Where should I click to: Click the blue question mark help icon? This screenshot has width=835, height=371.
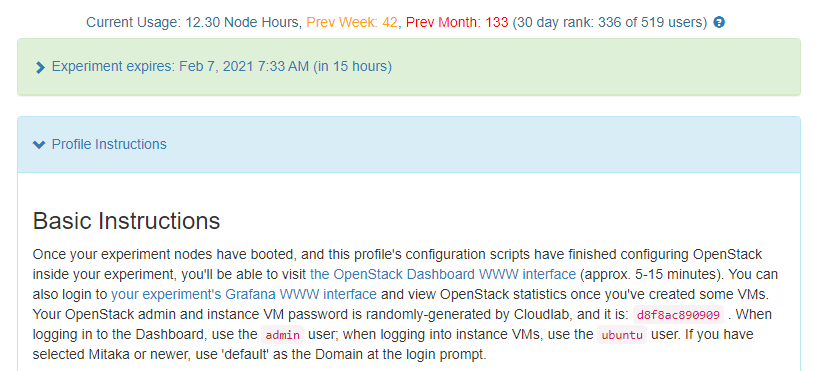pos(719,22)
